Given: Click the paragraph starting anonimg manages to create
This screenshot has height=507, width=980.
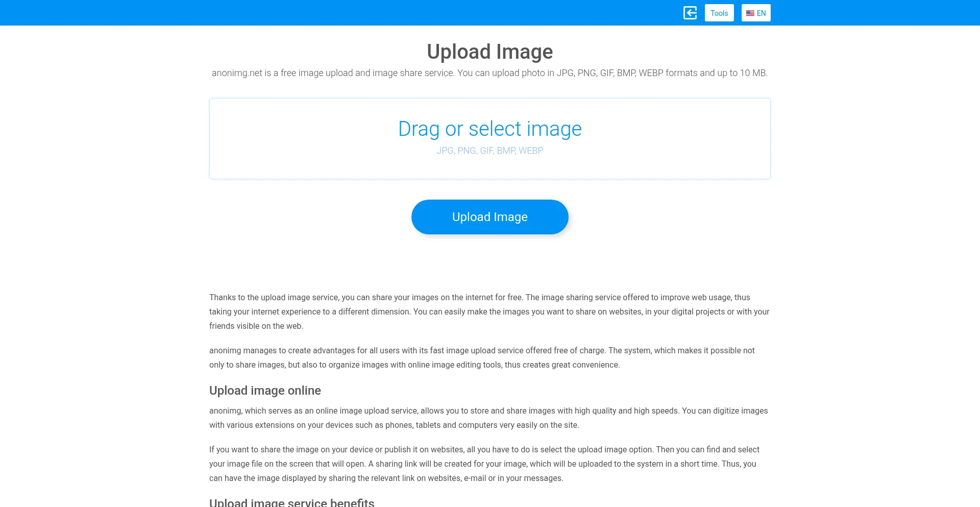Looking at the screenshot, I should 482,357.
